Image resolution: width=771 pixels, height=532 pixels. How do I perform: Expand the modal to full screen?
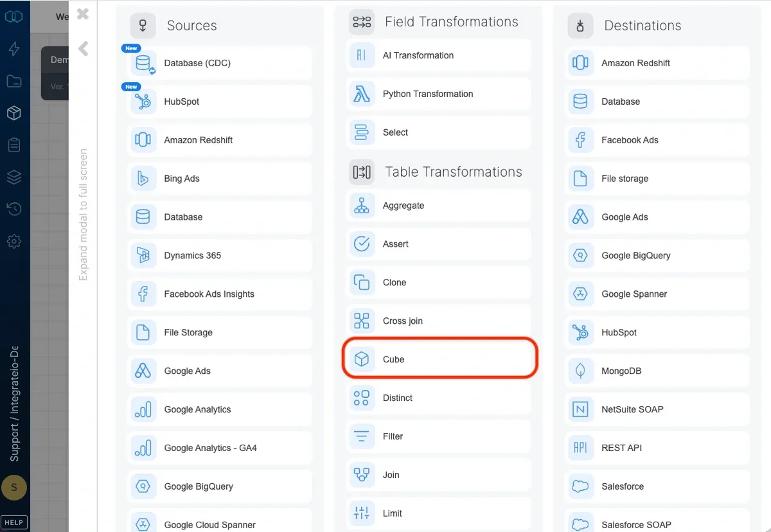pos(83,212)
